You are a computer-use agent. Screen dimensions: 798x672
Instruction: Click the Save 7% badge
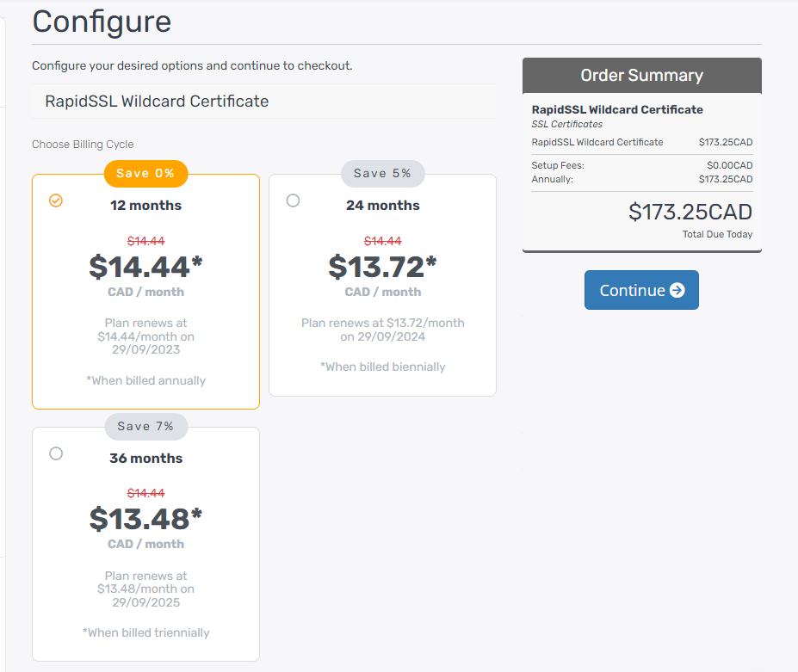click(x=145, y=426)
